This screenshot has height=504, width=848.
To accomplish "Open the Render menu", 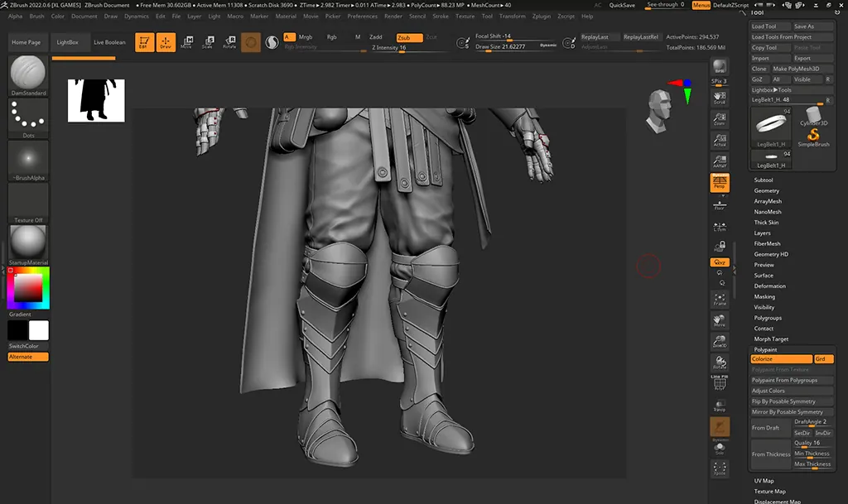I will (393, 17).
